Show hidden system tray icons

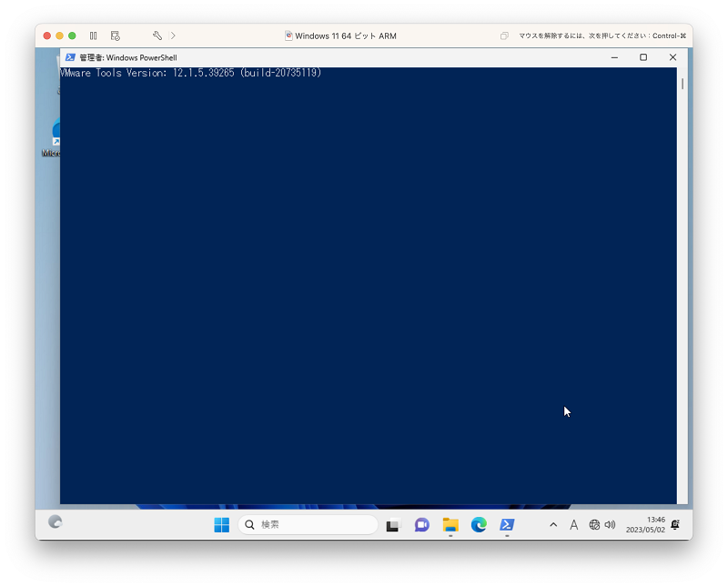553,525
